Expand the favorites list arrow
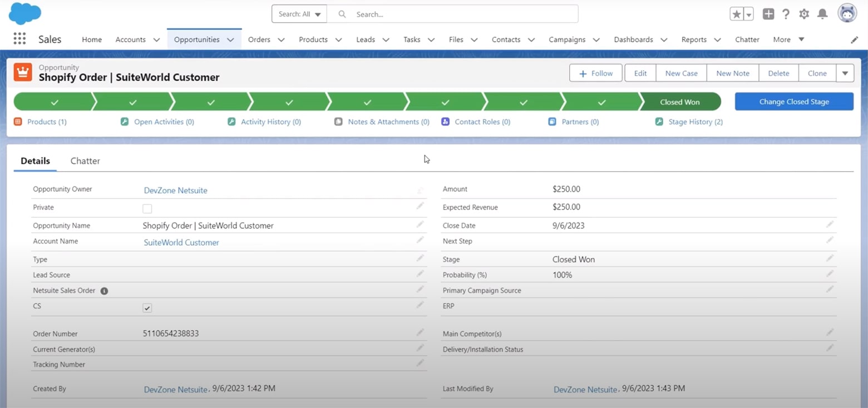This screenshot has width=868, height=408. click(x=748, y=14)
